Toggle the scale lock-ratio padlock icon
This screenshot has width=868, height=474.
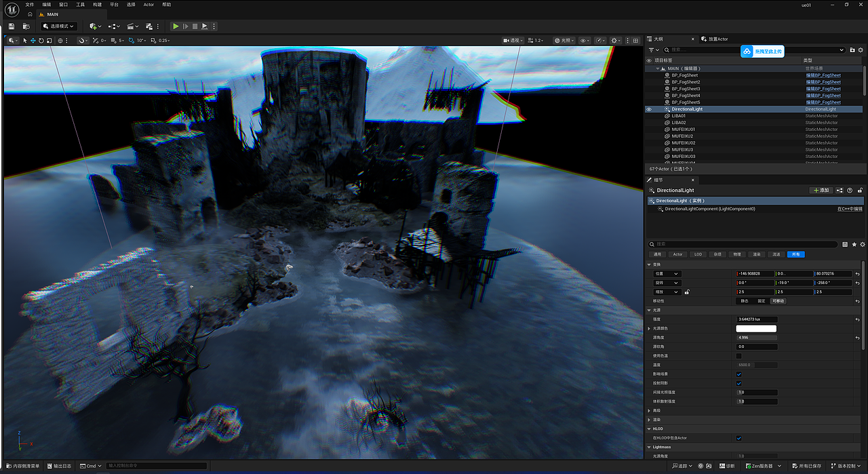687,292
